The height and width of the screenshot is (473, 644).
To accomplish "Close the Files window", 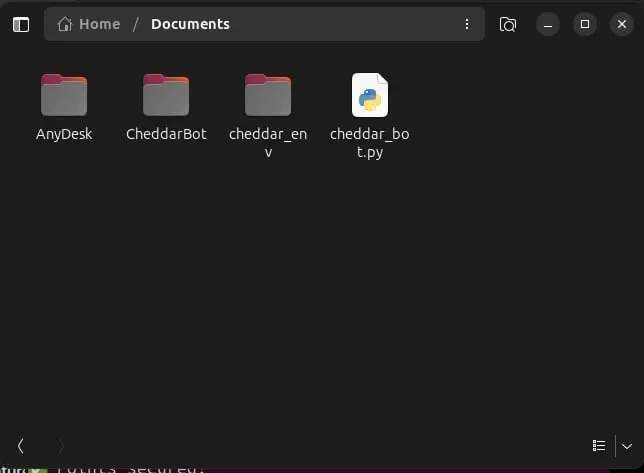I will [x=621, y=24].
